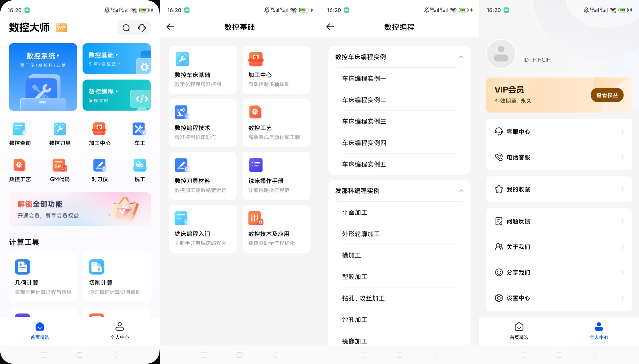Open the 几何计算 tool card
Viewport: 639px width, 364px height.
[43, 277]
